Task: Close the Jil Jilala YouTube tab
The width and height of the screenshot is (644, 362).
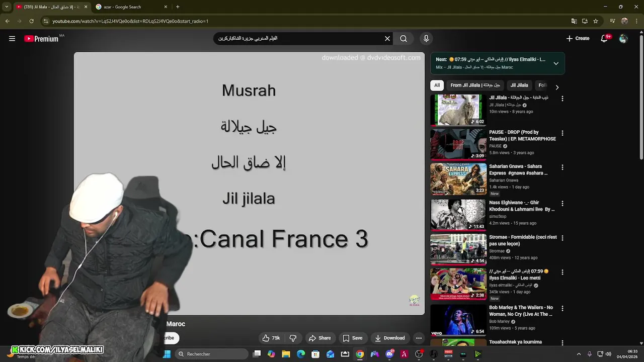Action: [86, 7]
